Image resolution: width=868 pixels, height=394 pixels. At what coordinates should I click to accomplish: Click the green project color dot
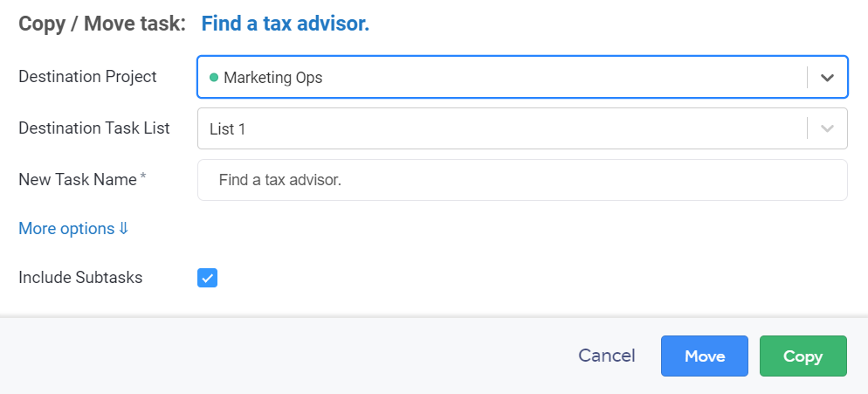click(x=214, y=78)
